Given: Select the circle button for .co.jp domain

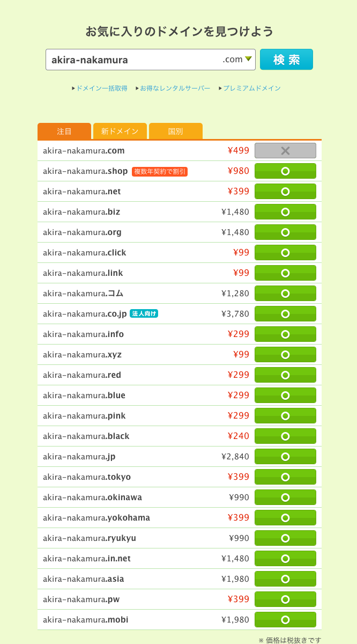Looking at the screenshot, I should (285, 314).
